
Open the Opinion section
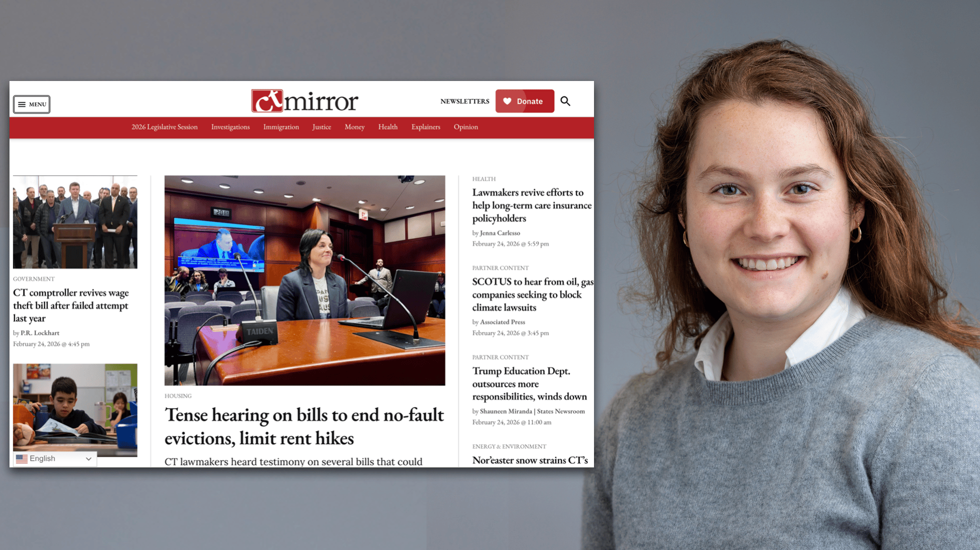pos(465,127)
